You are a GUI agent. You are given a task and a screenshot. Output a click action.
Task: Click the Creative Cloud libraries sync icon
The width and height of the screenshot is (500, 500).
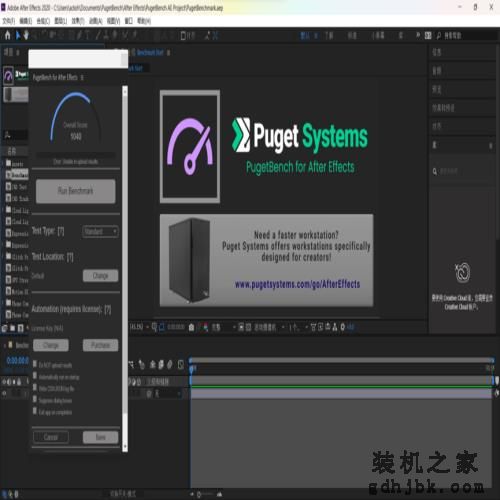tap(462, 272)
